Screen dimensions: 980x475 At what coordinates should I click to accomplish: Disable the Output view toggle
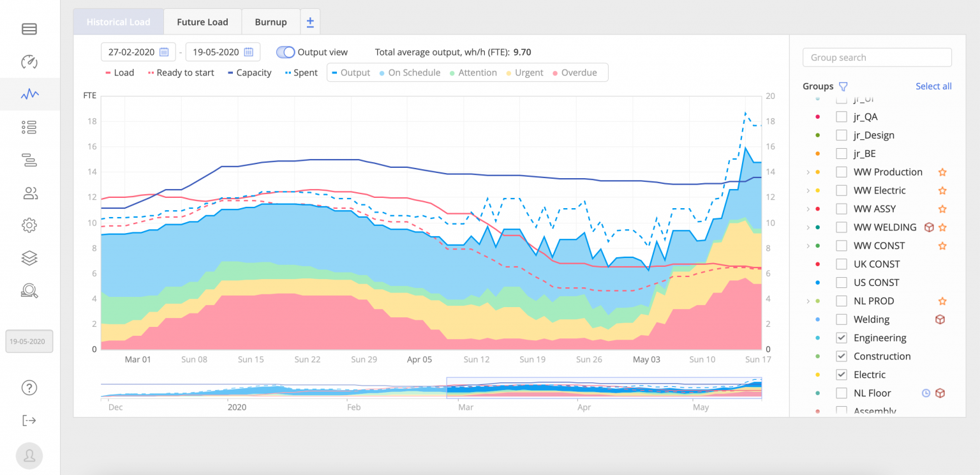coord(285,52)
